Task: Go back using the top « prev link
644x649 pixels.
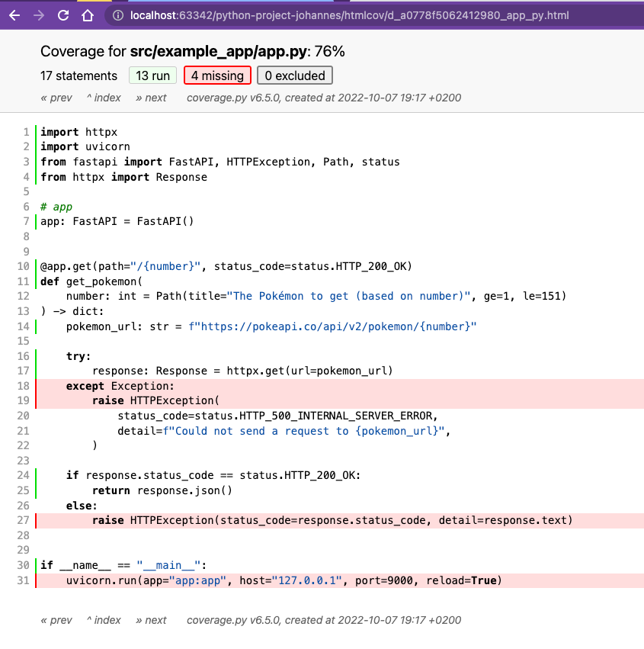Action: pyautogui.click(x=56, y=98)
